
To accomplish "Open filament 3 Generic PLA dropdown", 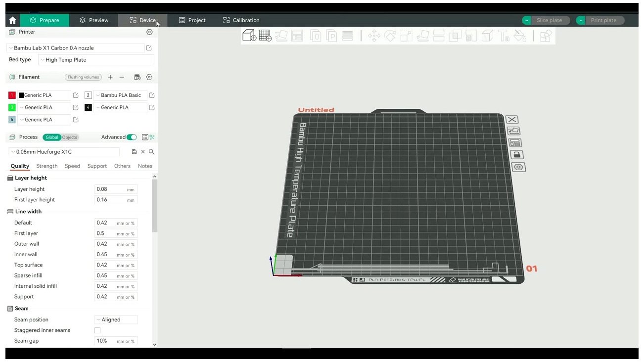I will pos(44,107).
